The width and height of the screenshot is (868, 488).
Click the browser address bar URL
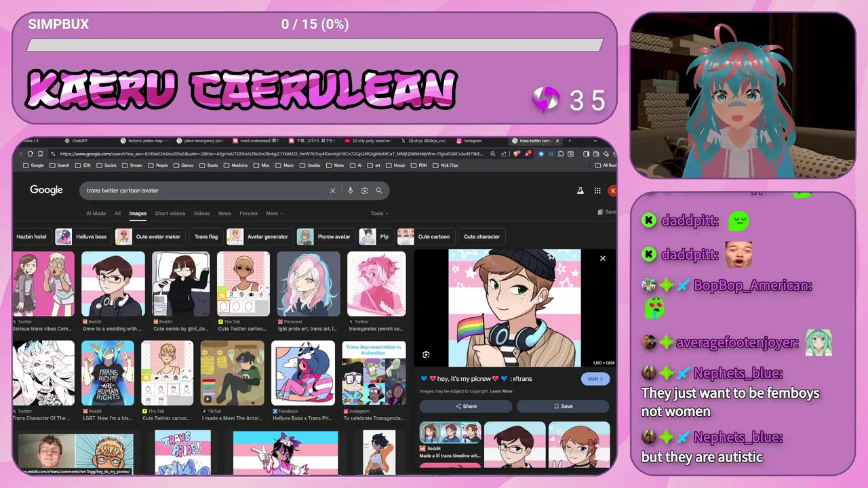[x=271, y=154]
